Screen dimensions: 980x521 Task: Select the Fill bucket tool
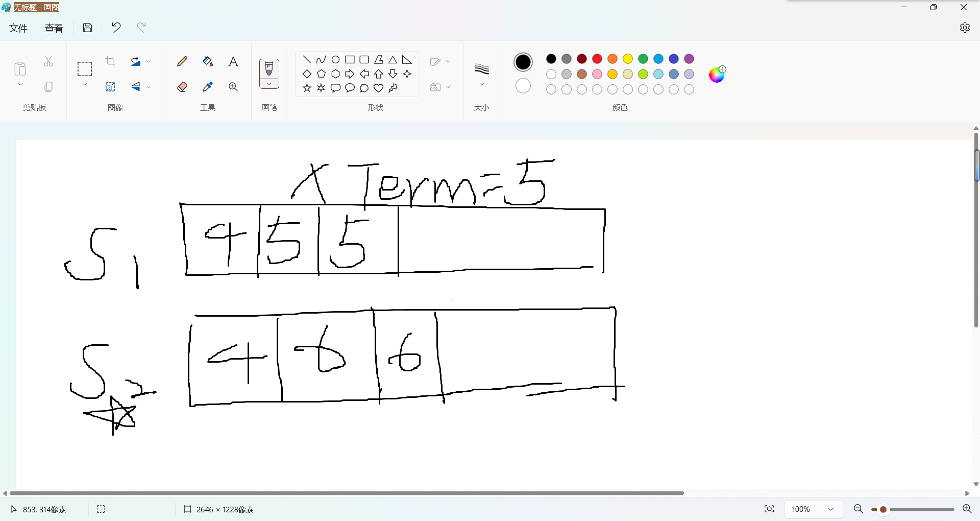[x=208, y=62]
